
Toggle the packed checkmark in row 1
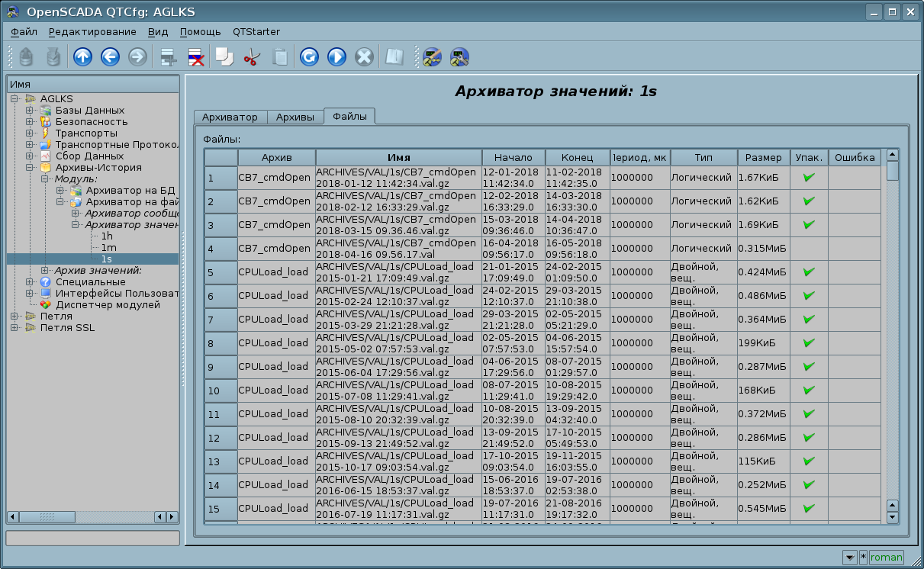click(x=809, y=178)
